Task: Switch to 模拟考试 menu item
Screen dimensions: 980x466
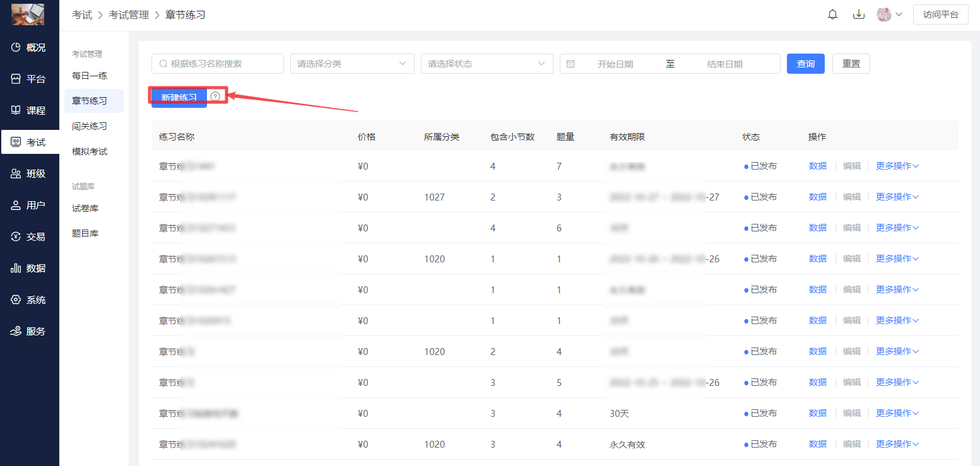Action: (90, 151)
